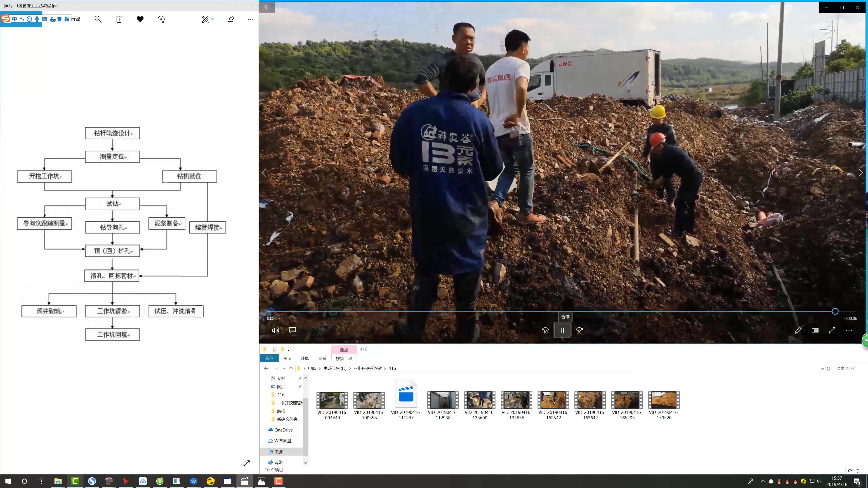
Task: Open video volume control
Action: pyautogui.click(x=275, y=330)
